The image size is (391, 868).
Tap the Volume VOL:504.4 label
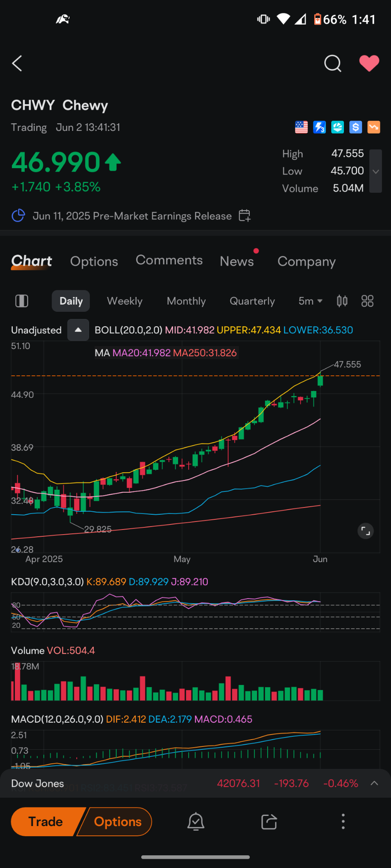pos(53,650)
